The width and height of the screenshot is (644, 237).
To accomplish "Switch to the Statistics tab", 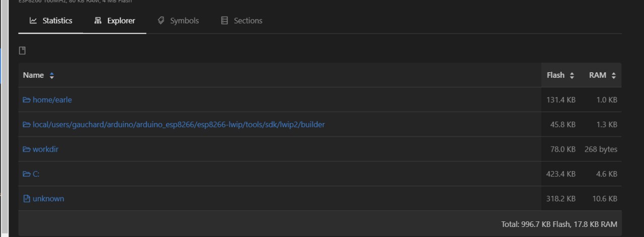I will (51, 21).
